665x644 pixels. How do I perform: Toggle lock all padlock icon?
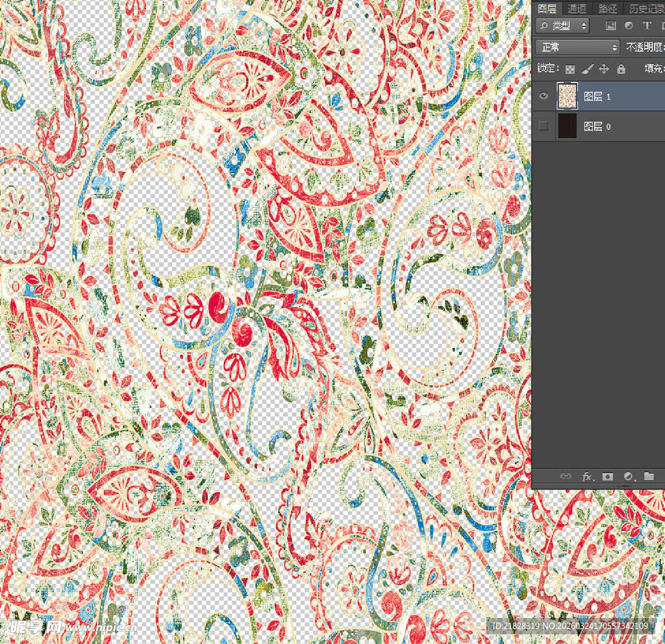tap(621, 69)
